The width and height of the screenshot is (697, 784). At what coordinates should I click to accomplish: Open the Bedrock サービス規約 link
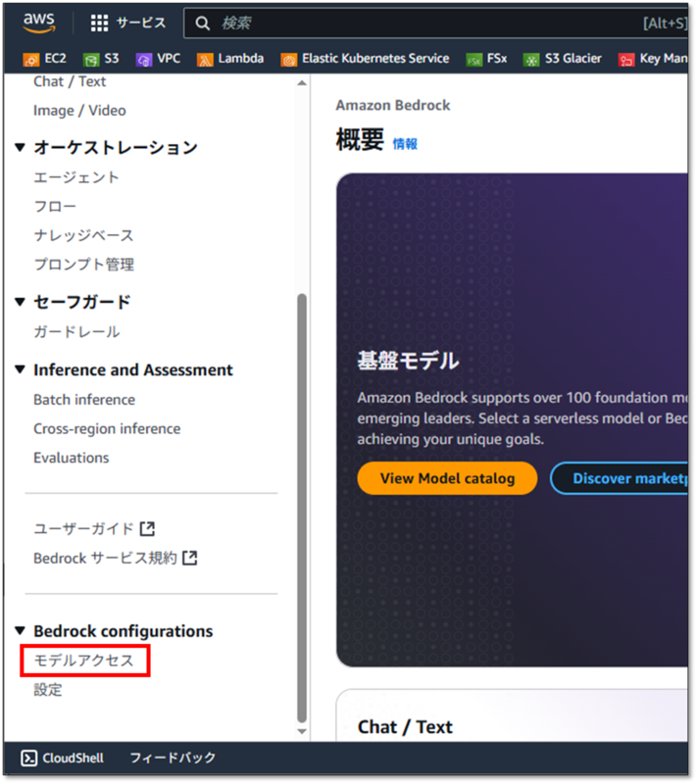point(105,558)
